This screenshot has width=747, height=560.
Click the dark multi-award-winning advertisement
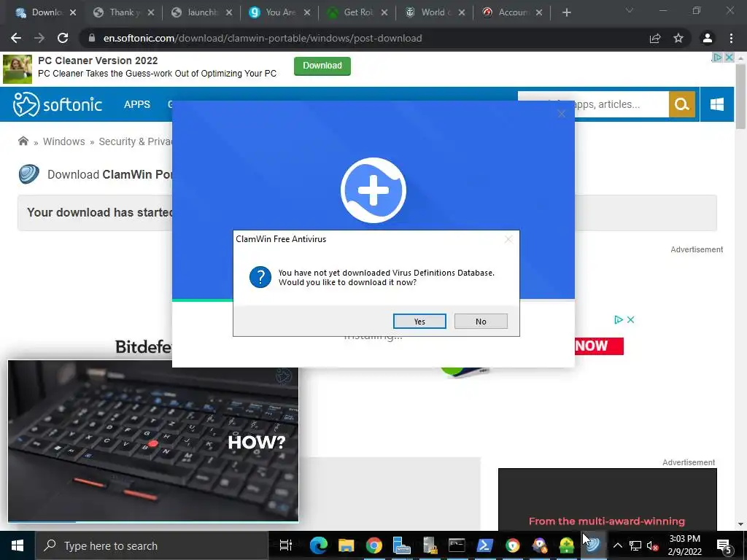point(608,499)
